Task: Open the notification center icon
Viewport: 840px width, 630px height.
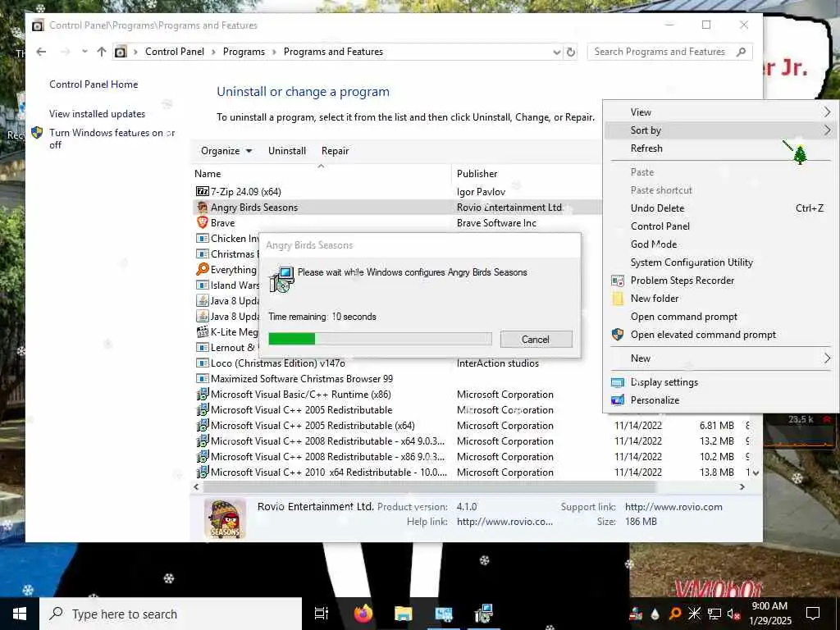Action: (x=813, y=614)
